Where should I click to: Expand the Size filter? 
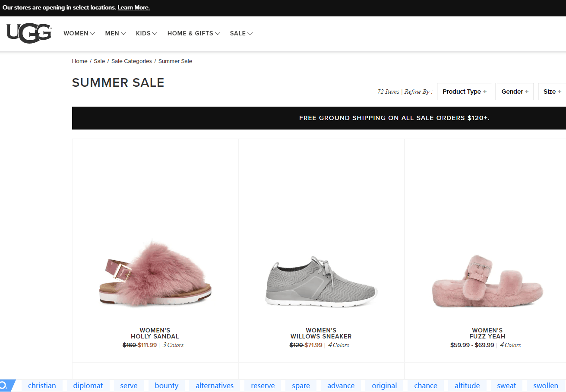pyautogui.click(x=552, y=92)
